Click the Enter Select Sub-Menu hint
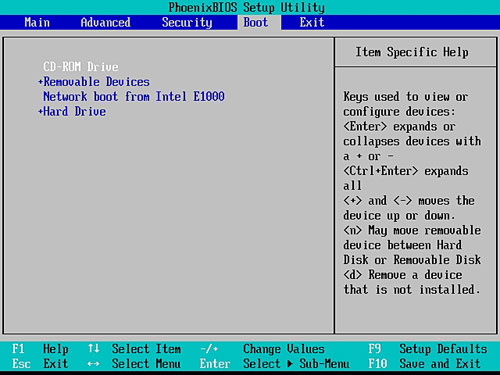Screen dimensions: 500x375 click(275, 363)
